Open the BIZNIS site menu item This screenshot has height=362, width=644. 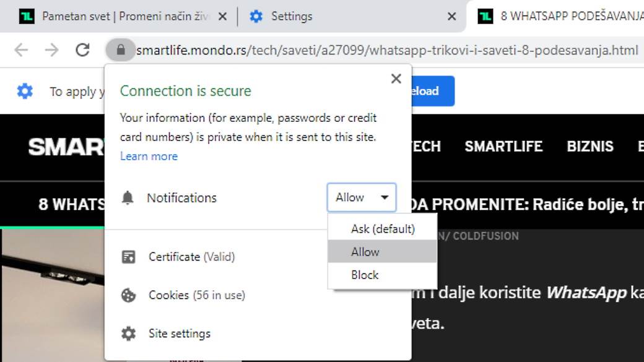tap(590, 147)
